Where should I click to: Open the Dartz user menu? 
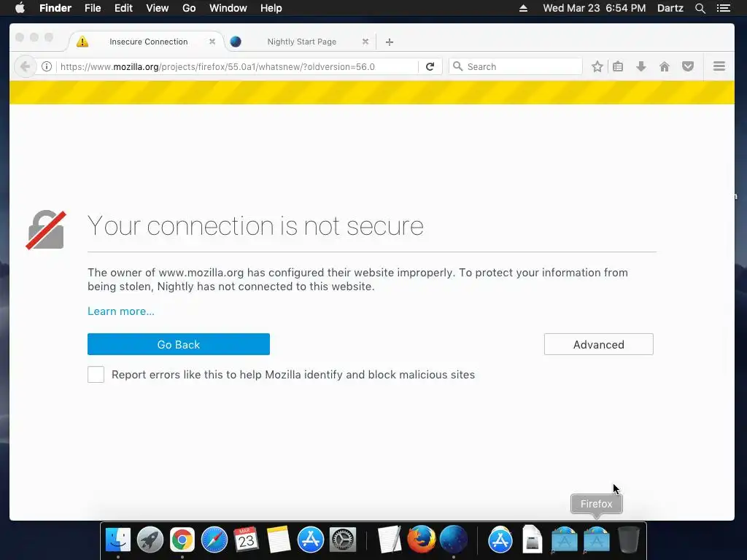click(670, 8)
